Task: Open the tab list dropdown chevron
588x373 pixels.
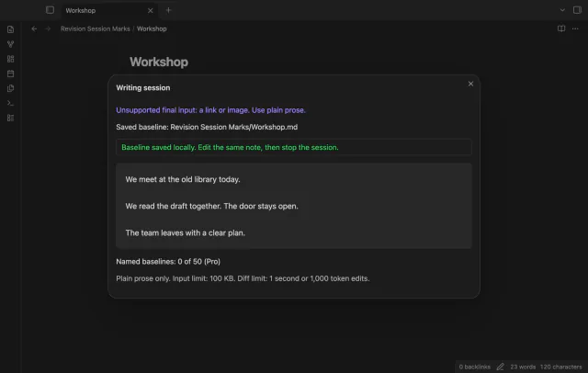Action: 562,10
